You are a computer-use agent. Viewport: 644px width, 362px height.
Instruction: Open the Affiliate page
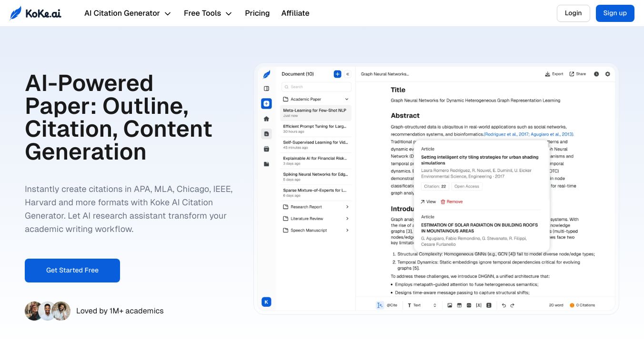295,13
